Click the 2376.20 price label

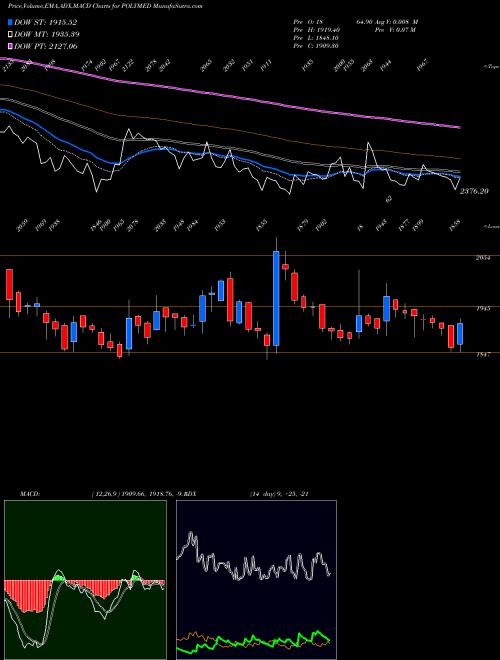(x=474, y=191)
